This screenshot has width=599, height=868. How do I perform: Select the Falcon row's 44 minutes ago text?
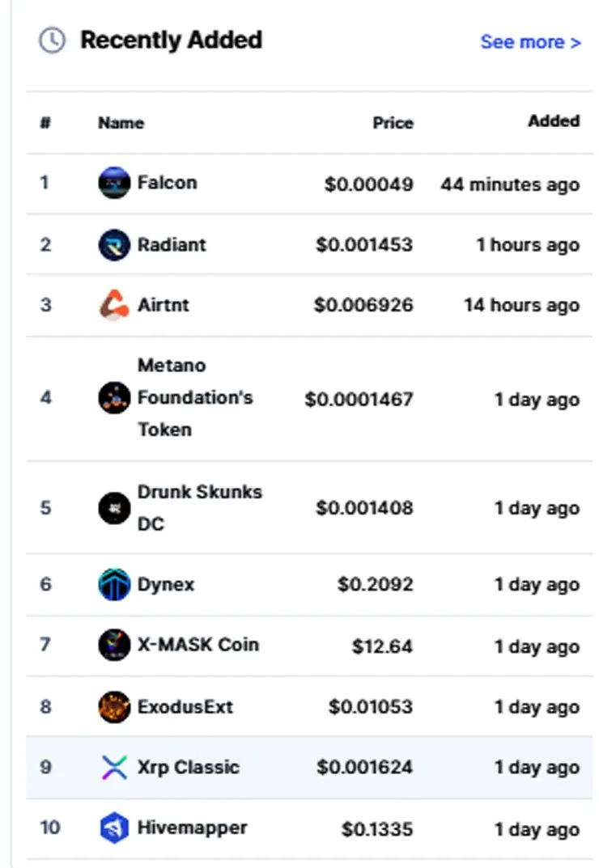510,184
